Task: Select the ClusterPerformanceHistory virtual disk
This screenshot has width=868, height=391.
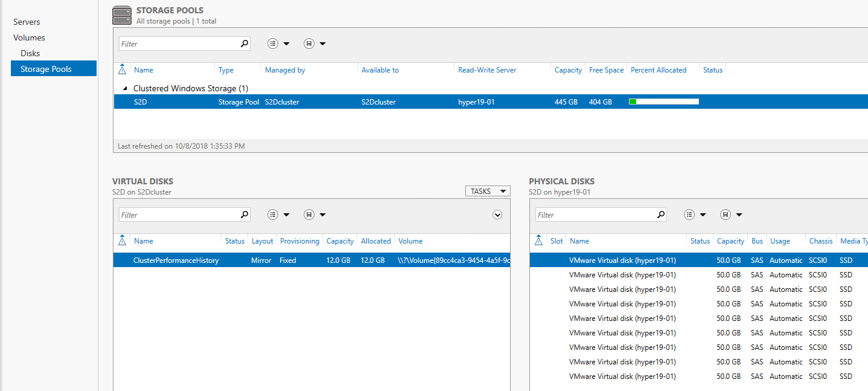Action: pyautogui.click(x=311, y=260)
